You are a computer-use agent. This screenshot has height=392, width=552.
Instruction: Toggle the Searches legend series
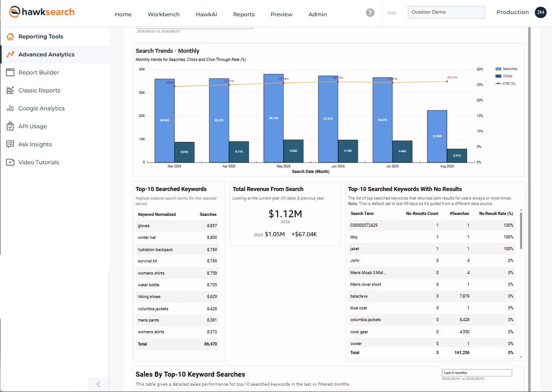(x=506, y=69)
